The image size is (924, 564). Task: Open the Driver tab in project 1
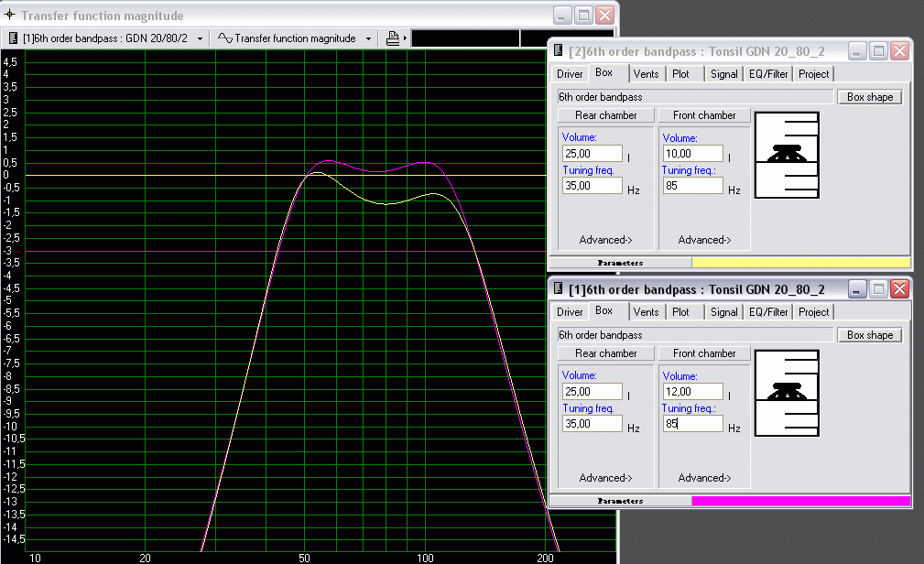point(570,312)
